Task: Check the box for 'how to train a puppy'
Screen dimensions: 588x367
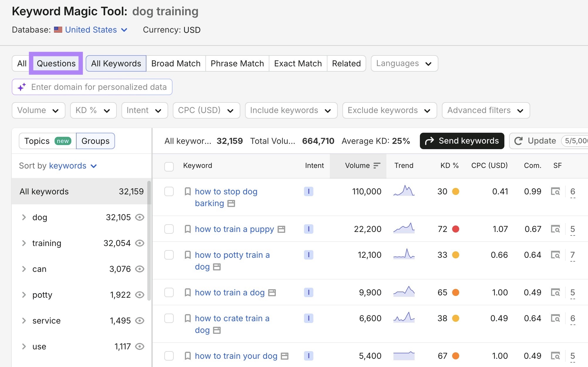Action: coord(169,229)
